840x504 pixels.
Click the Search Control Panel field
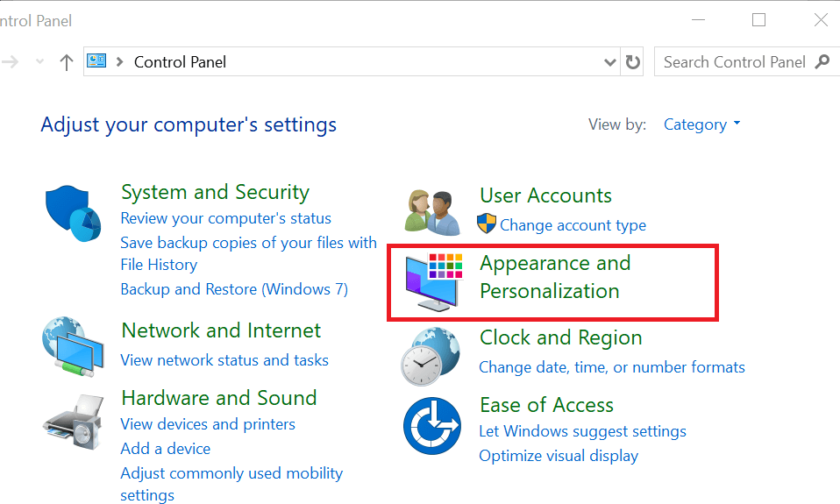pyautogui.click(x=733, y=62)
